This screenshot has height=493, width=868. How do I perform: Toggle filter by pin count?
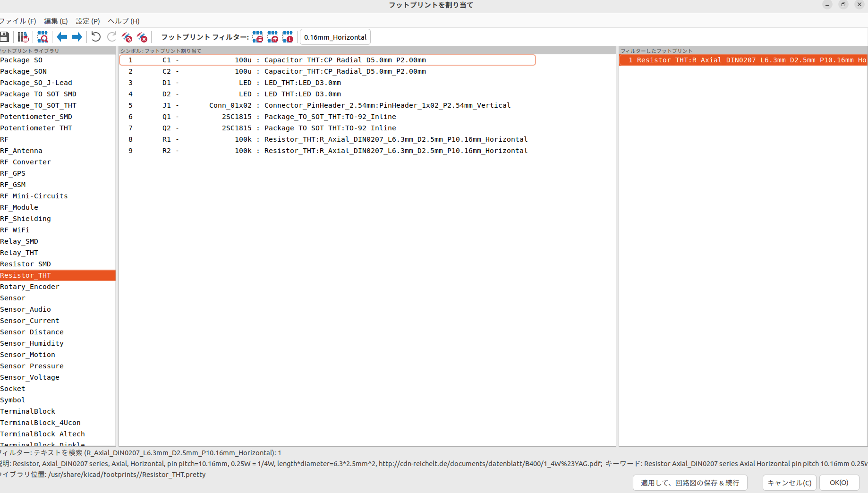click(272, 37)
